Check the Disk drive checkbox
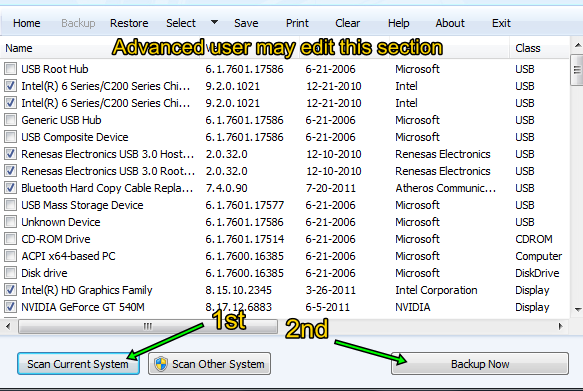The image size is (583, 391). 10,273
